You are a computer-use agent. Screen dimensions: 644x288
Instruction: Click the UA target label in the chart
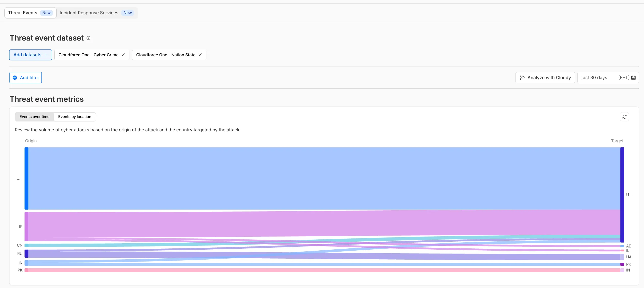629,257
